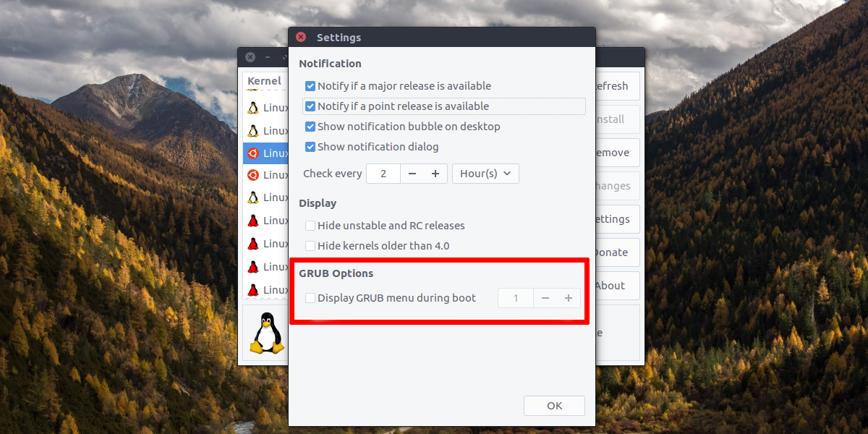Increase the 'Check every' interval with plus
The image size is (868, 434).
coord(435,174)
